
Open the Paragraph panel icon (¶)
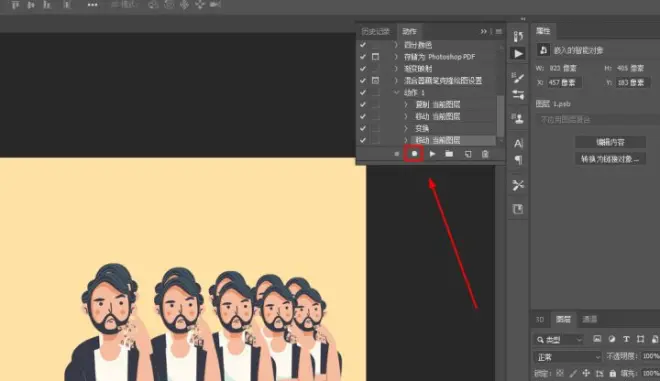[x=518, y=160]
